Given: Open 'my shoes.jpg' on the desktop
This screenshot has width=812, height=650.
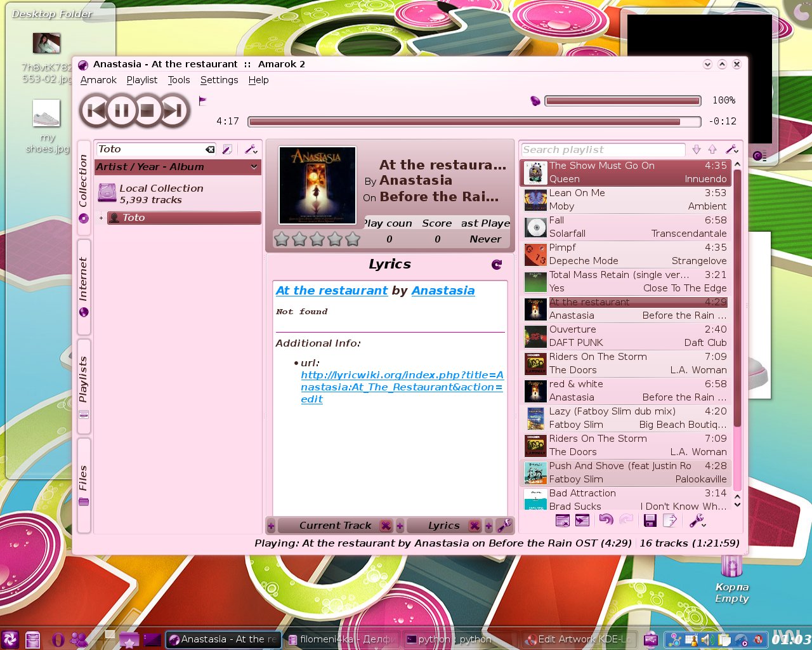Looking at the screenshot, I should coord(47,126).
